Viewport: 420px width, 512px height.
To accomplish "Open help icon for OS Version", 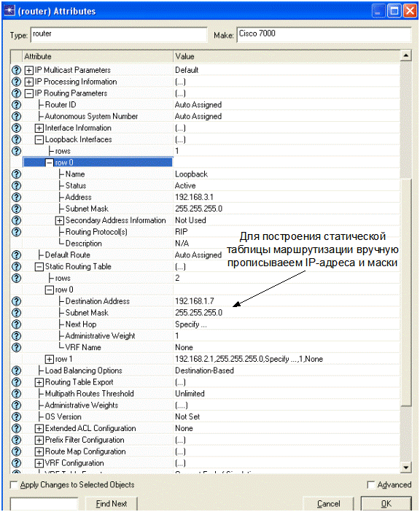I will click(16, 417).
